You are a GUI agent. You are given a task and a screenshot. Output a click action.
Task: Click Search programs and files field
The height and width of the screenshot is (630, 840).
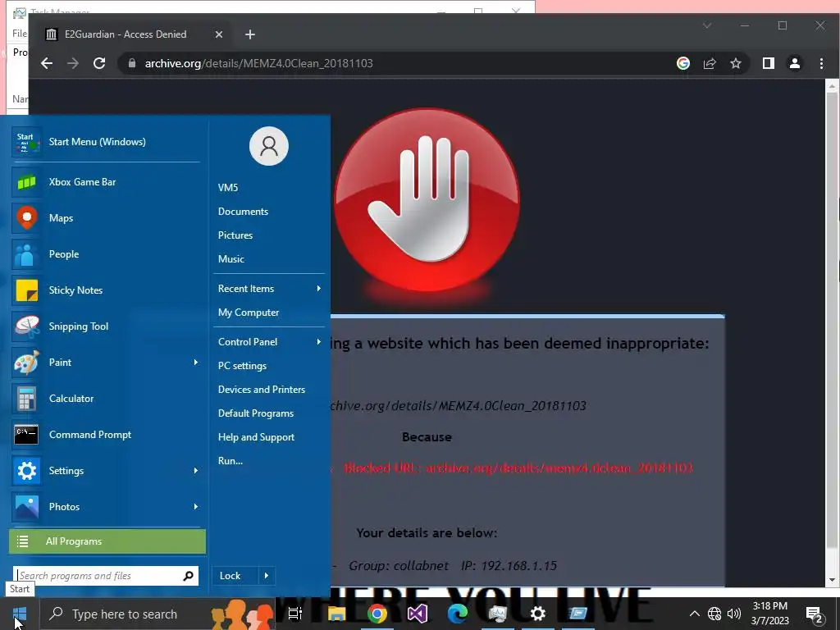pyautogui.click(x=106, y=576)
